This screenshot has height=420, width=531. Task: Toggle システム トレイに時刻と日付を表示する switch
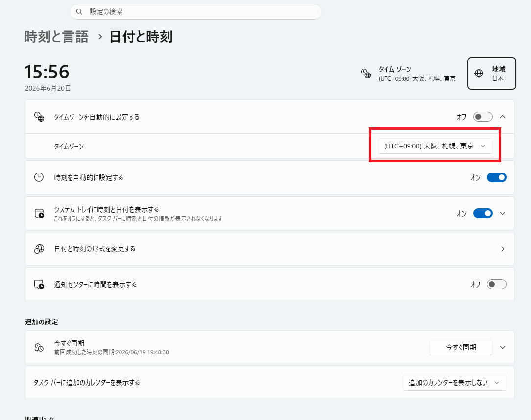point(483,213)
